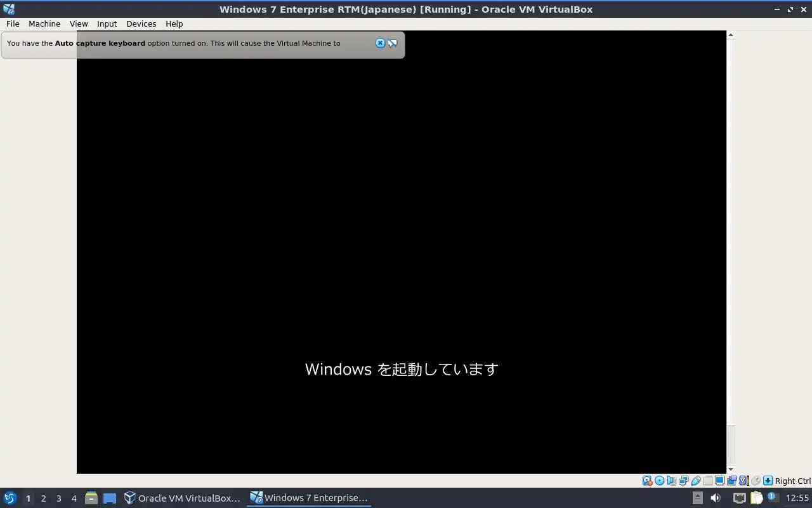Image resolution: width=812 pixels, height=508 pixels.
Task: Select Windows 7 Enterprise taskbar entry
Action: click(309, 498)
